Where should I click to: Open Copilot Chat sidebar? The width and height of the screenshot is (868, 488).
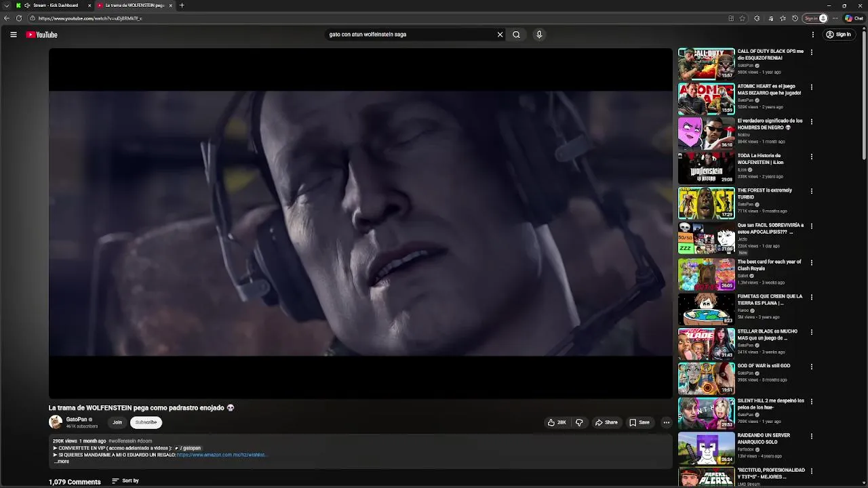[854, 18]
